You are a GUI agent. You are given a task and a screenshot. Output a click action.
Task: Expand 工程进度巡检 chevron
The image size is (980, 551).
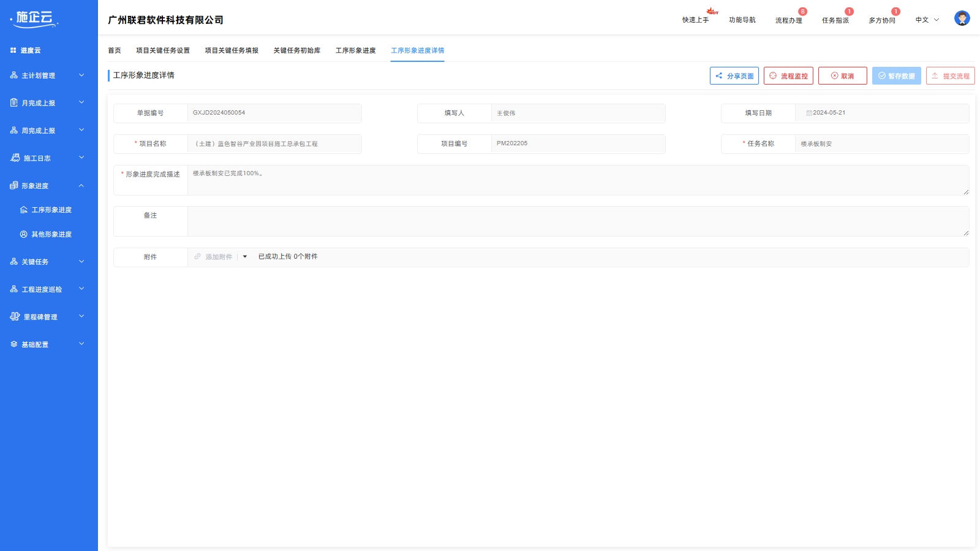point(81,289)
